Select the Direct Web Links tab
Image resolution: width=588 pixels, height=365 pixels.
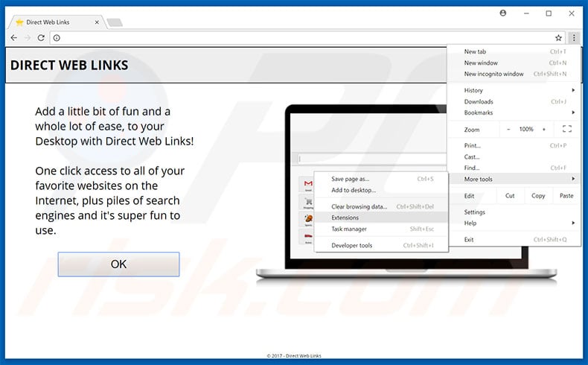pos(57,22)
